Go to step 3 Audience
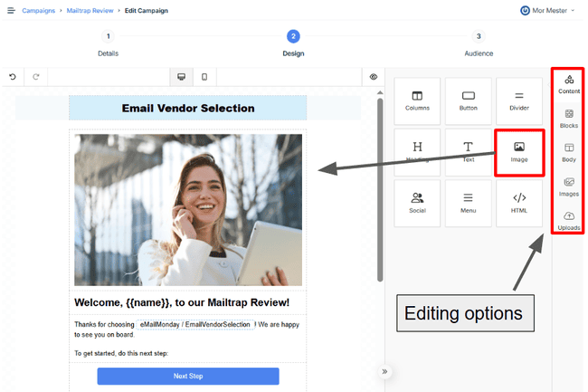 click(479, 43)
